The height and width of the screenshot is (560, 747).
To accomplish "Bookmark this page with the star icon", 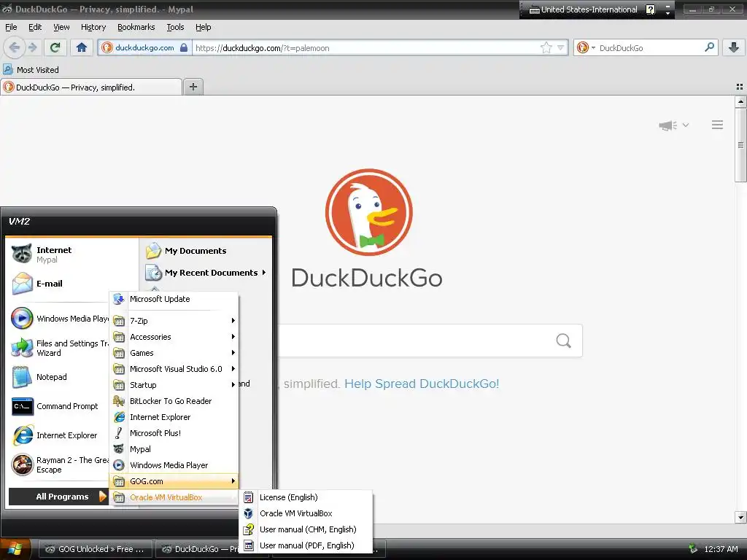I will 546,47.
